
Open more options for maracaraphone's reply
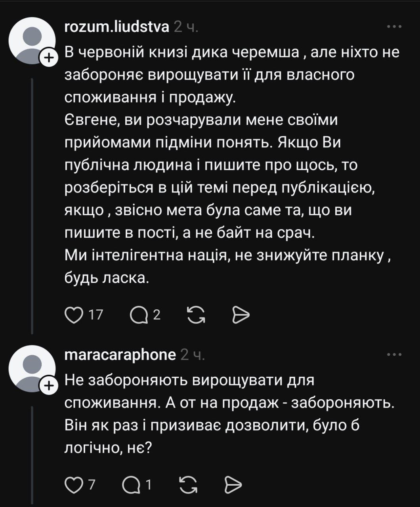point(394,355)
